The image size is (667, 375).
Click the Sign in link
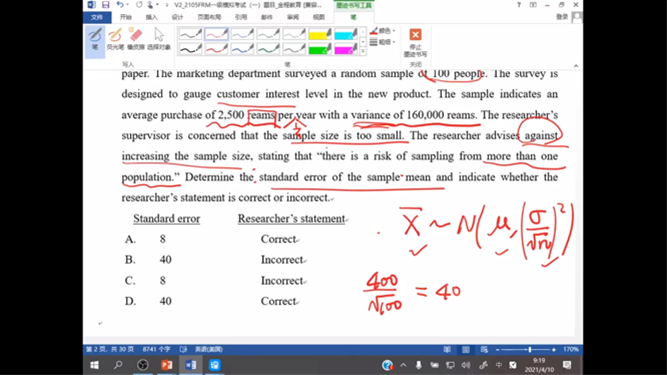[x=562, y=17]
